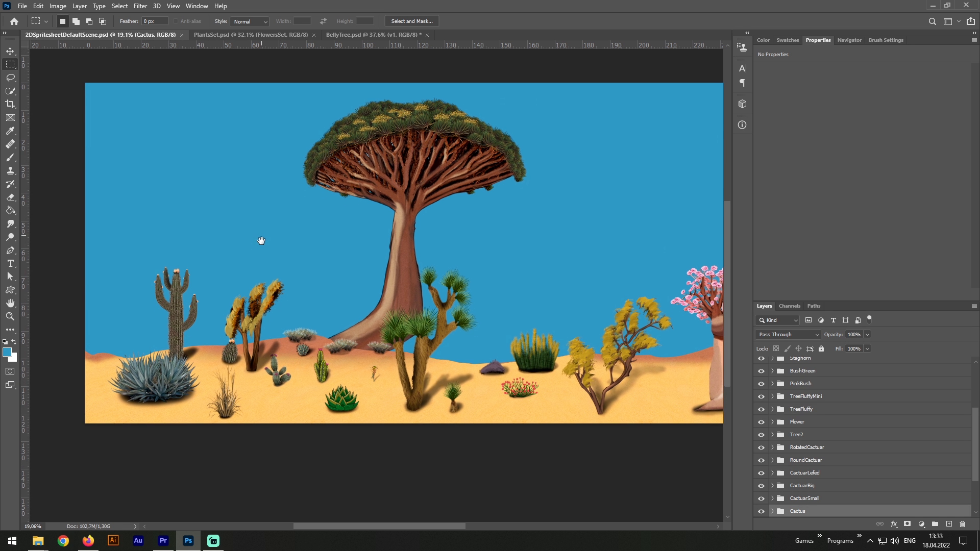The image size is (980, 551).
Task: Click the background color swatch
Action: coord(14,358)
